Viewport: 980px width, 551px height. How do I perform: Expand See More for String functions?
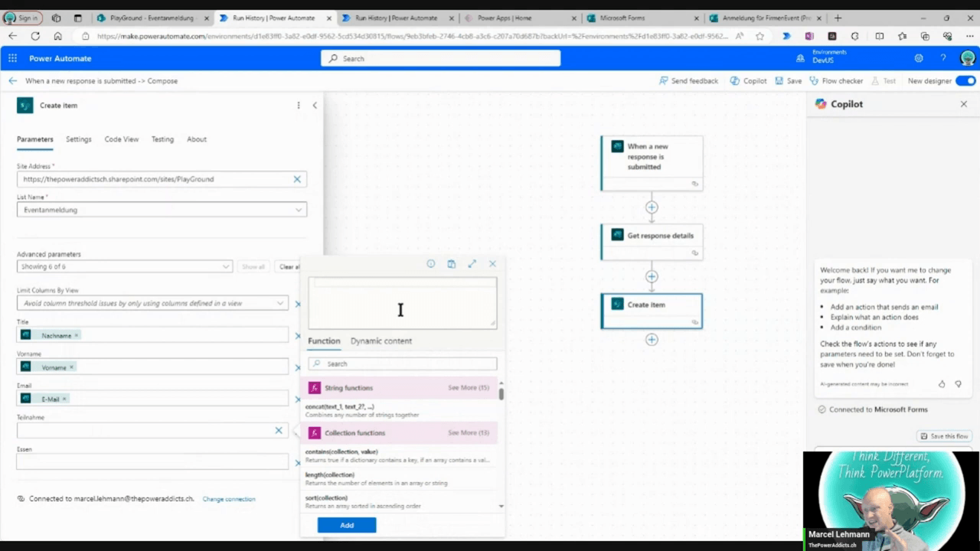[469, 388]
